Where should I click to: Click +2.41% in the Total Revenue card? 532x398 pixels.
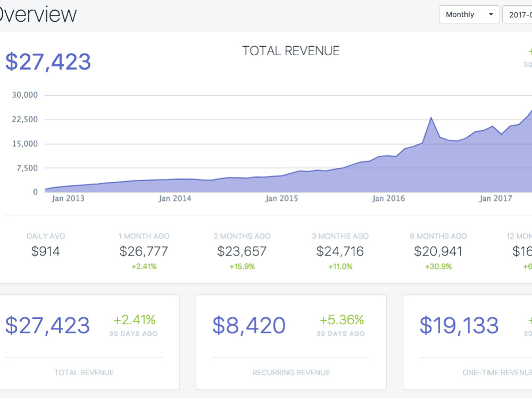[x=135, y=320]
